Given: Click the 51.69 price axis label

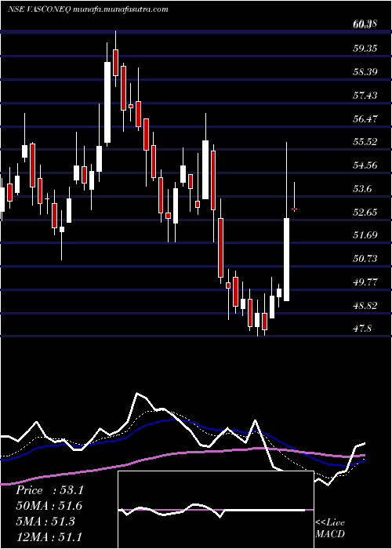Looking at the screenshot, I should pyautogui.click(x=365, y=235).
